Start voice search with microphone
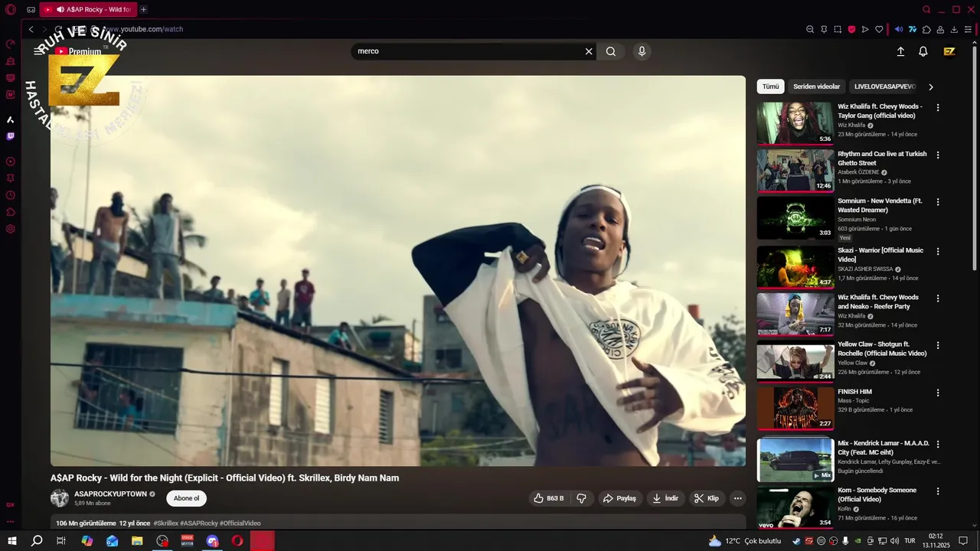The height and width of the screenshot is (551, 980). (x=642, y=51)
